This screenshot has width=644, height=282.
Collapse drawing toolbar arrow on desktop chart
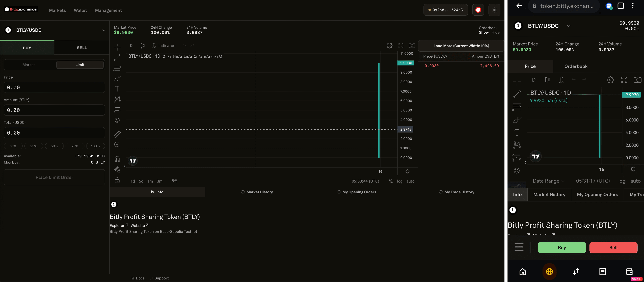(124, 166)
